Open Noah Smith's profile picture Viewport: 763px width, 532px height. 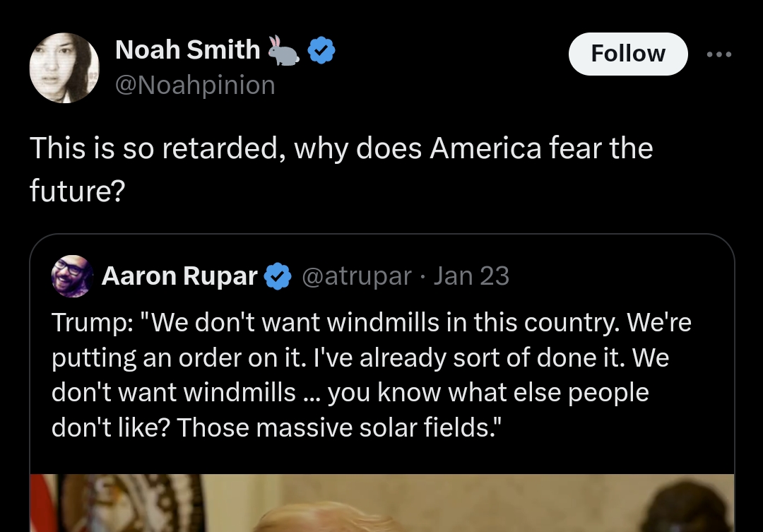click(x=64, y=68)
